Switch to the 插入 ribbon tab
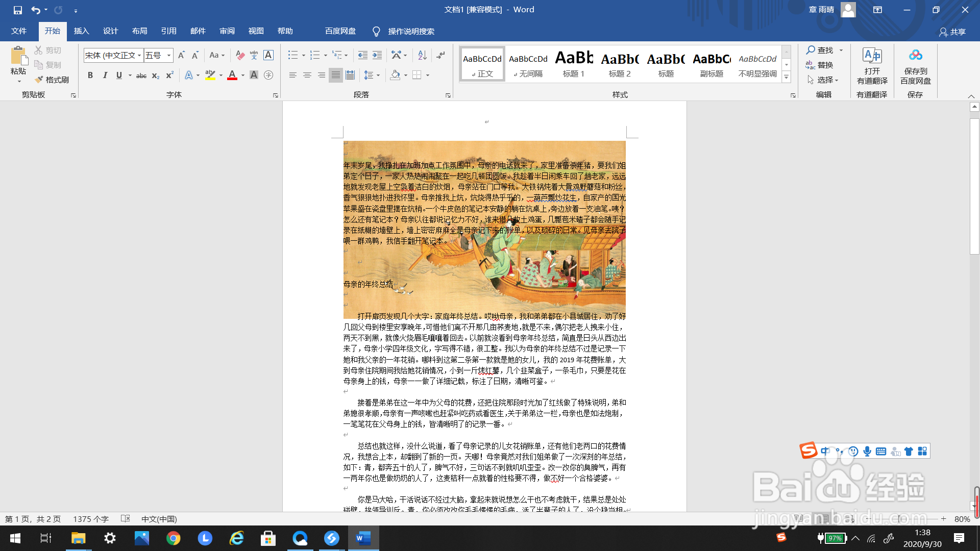 coord(81,31)
